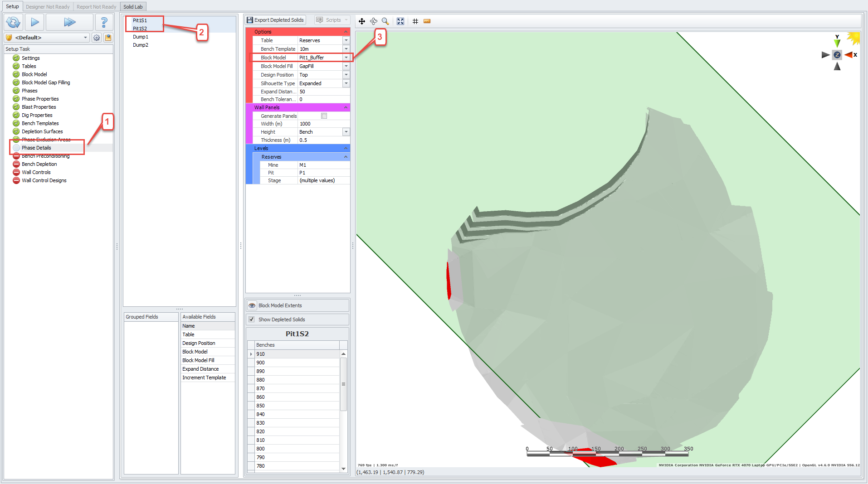Viewport: 868px width, 484px height.
Task: Toggle Block Model Extents eye icon
Action: coord(252,305)
